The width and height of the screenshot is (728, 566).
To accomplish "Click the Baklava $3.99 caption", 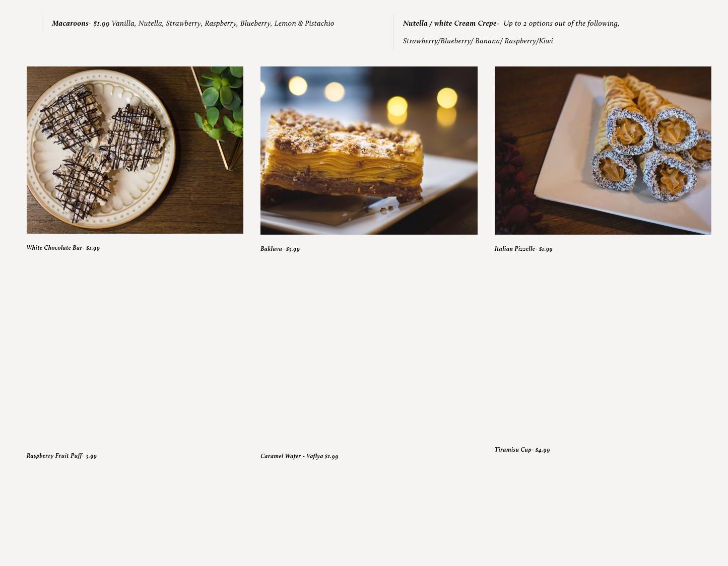I will (280, 249).
